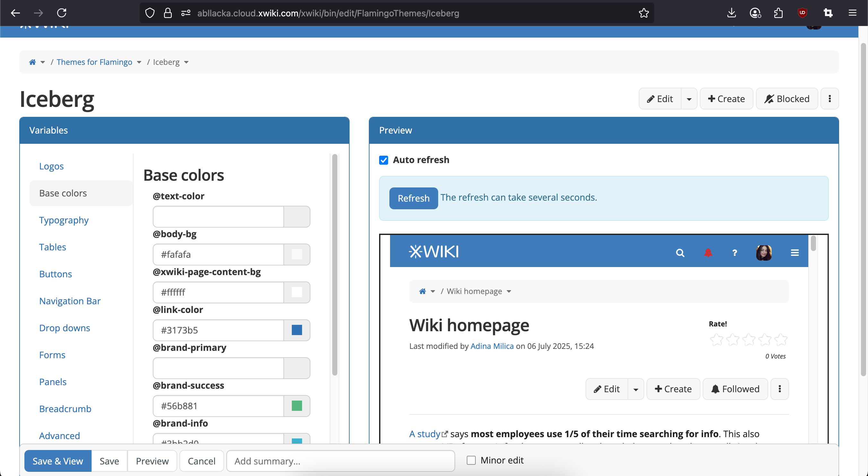Check the Minor edit checkbox
Screen dimensions: 868x476
coord(471,460)
